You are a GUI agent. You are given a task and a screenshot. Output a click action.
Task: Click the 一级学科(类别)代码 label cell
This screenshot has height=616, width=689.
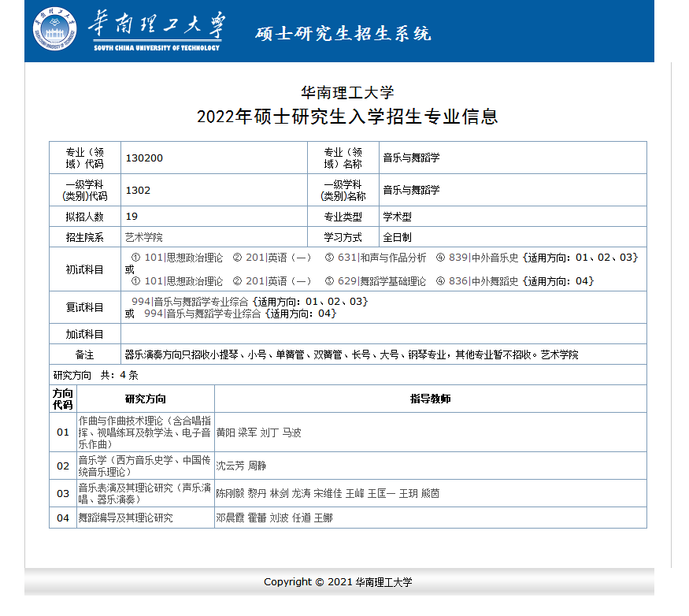pyautogui.click(x=85, y=191)
